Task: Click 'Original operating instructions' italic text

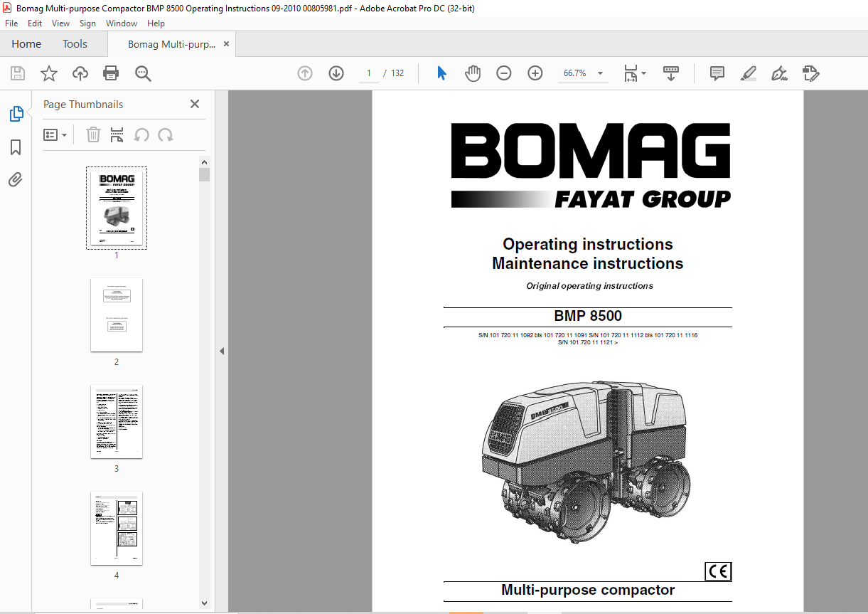Action: tap(589, 286)
